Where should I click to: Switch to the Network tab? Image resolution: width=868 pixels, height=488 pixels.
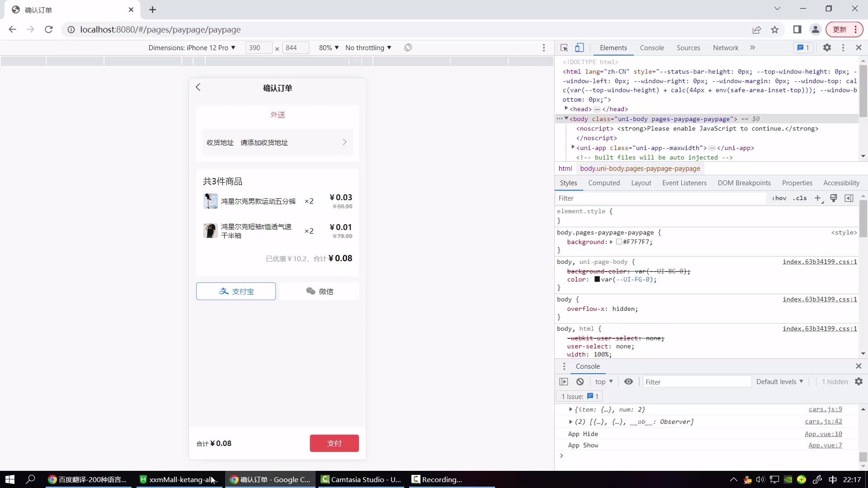725,48
